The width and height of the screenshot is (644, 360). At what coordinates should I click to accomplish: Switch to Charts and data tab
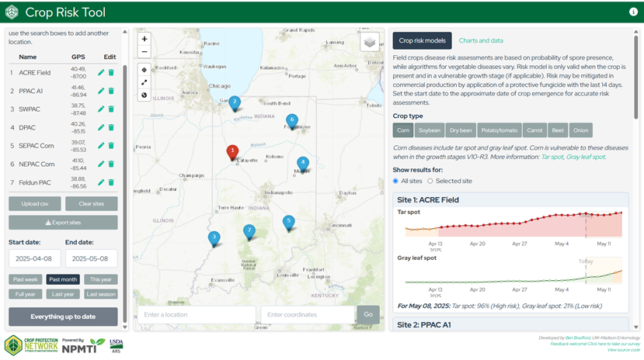click(x=481, y=40)
